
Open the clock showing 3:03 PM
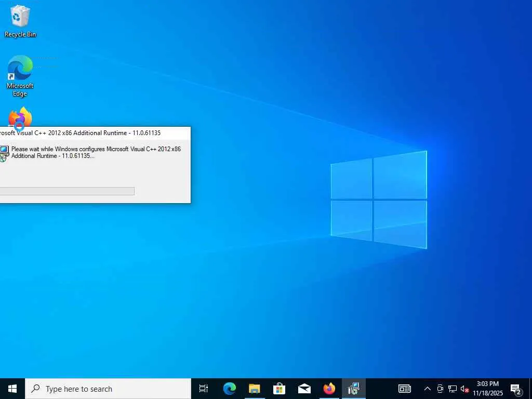point(487,389)
